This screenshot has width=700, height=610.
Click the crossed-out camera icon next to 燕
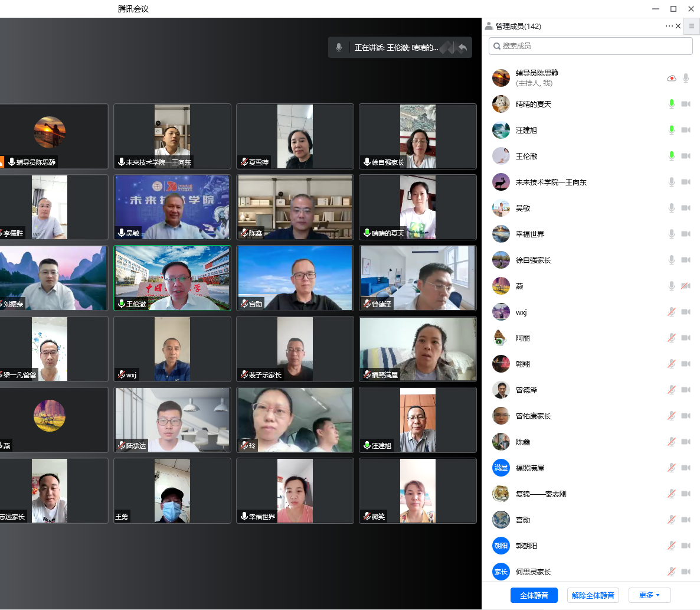tap(685, 286)
